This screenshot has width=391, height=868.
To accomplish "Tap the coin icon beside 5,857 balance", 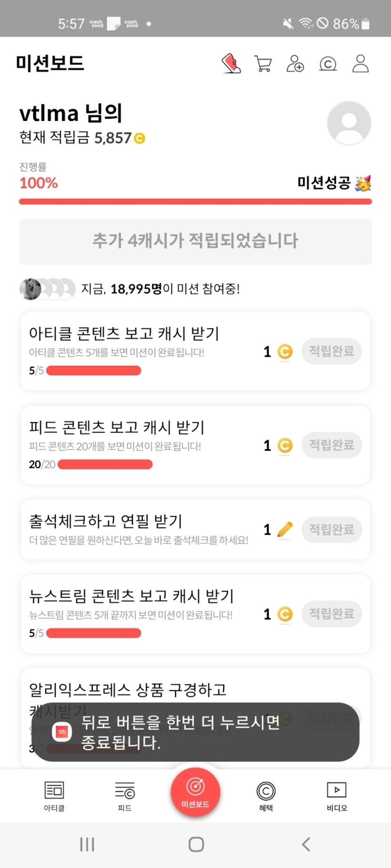I will click(139, 138).
